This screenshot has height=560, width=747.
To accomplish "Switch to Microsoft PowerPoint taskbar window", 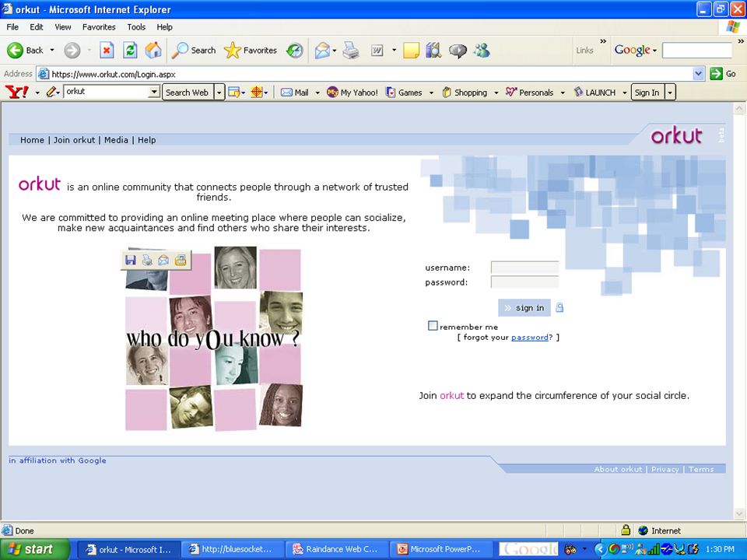I will [x=440, y=549].
